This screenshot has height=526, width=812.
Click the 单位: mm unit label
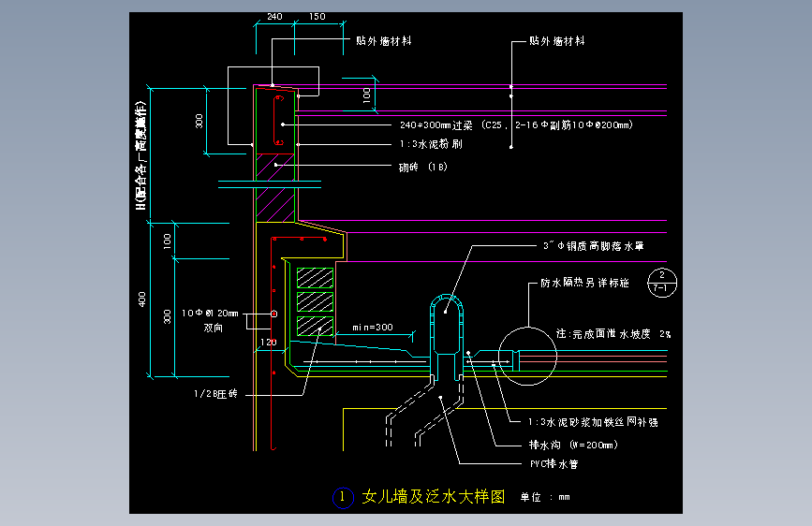pyautogui.click(x=545, y=498)
